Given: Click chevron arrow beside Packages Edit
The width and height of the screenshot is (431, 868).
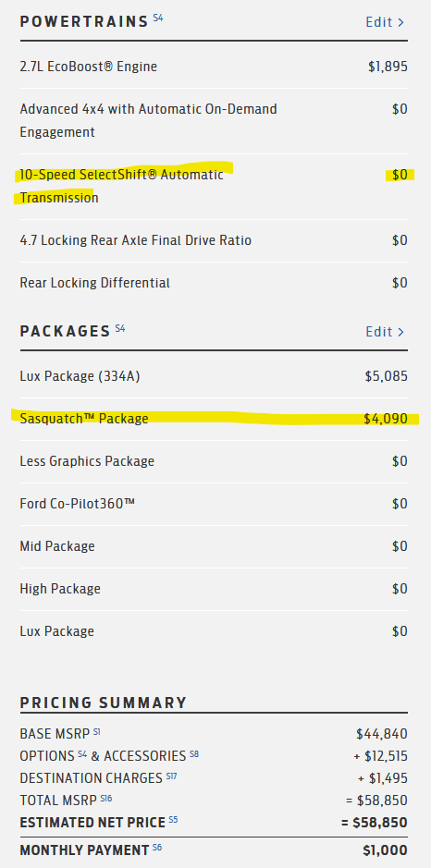Looking at the screenshot, I should [x=401, y=332].
